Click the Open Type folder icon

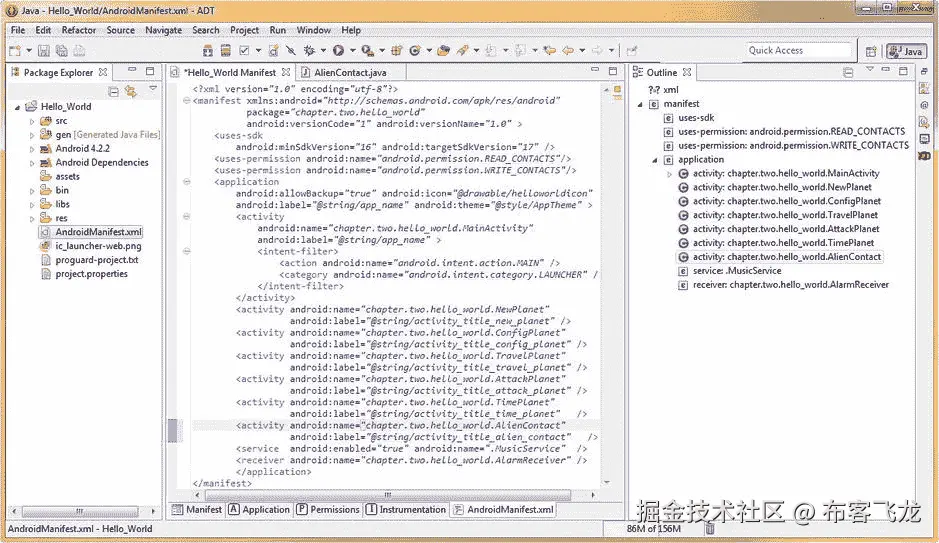[444, 51]
